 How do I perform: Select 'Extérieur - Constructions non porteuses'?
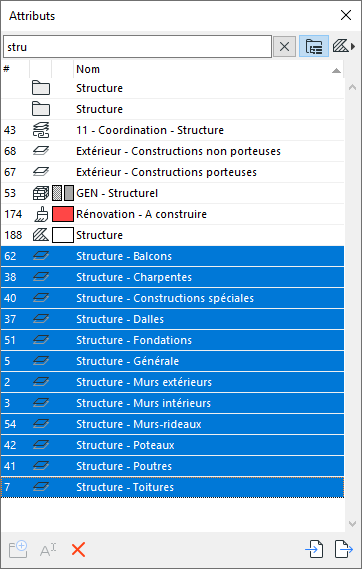point(178,151)
